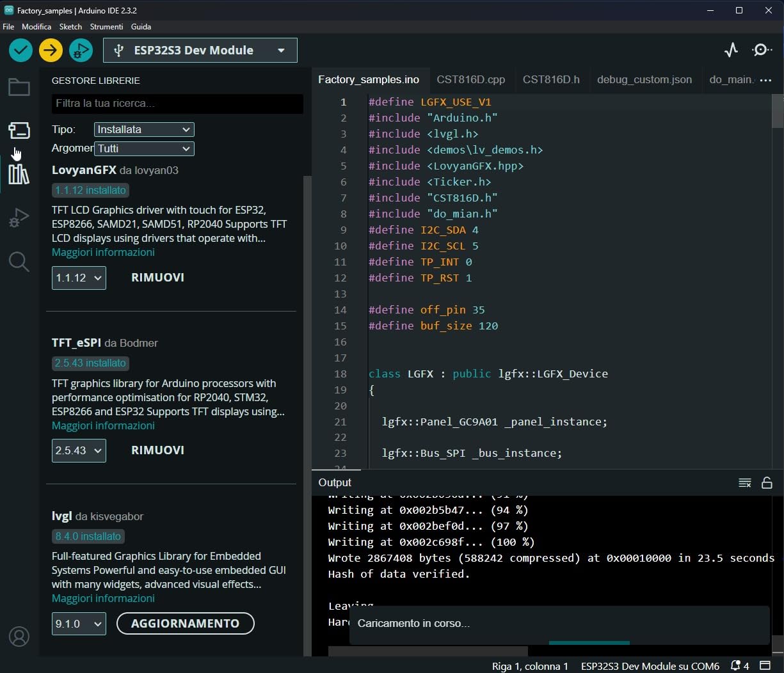The height and width of the screenshot is (673, 784).
Task: Open the Serial Plotter icon
Action: coord(731,50)
